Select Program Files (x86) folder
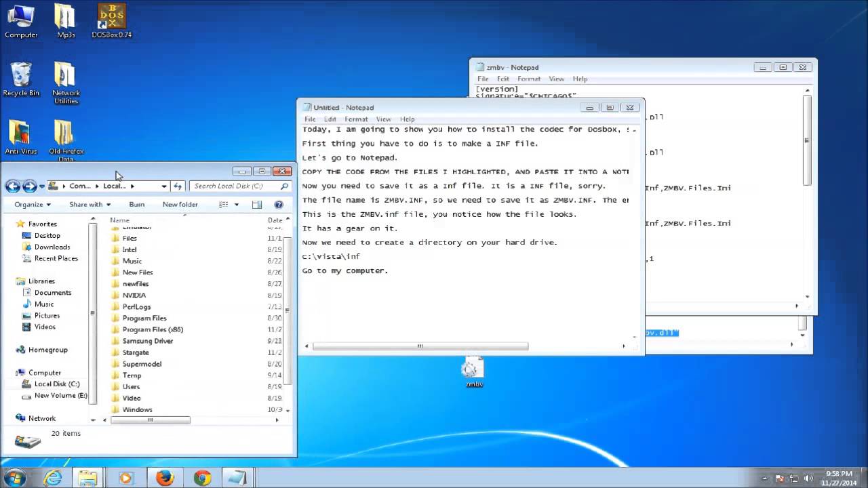 click(x=153, y=329)
